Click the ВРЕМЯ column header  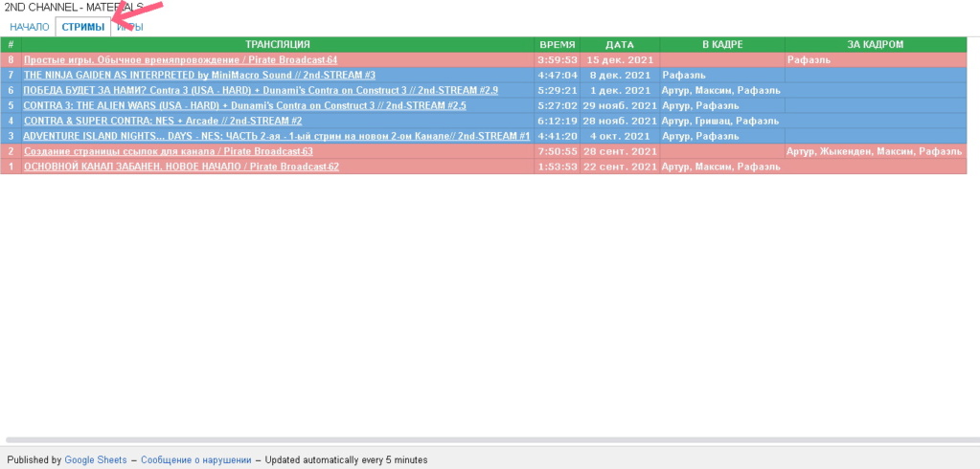click(557, 44)
